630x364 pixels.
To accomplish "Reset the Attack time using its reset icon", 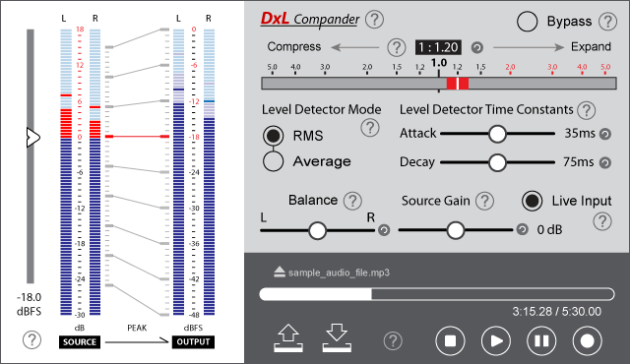I will 605,134.
